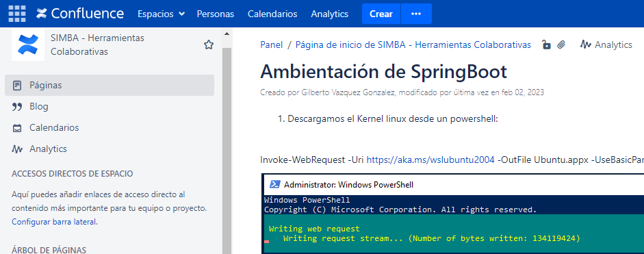
Task: Click 'Descargamos el Kernel linux' step text
Action: tap(393, 118)
